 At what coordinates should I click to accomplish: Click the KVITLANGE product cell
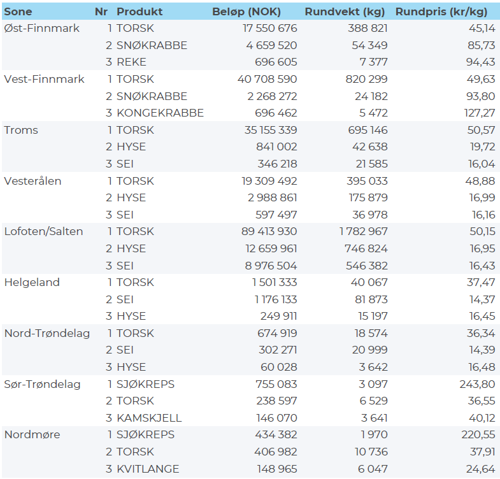(x=148, y=469)
